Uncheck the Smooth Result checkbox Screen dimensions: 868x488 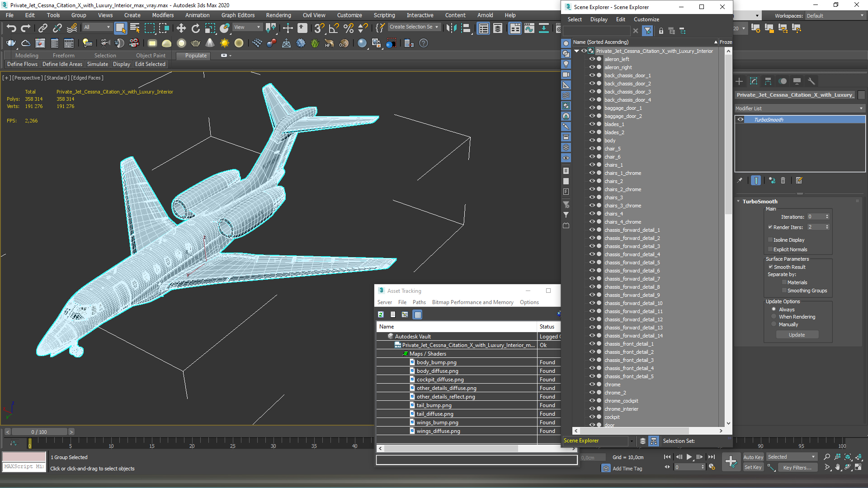(x=770, y=267)
